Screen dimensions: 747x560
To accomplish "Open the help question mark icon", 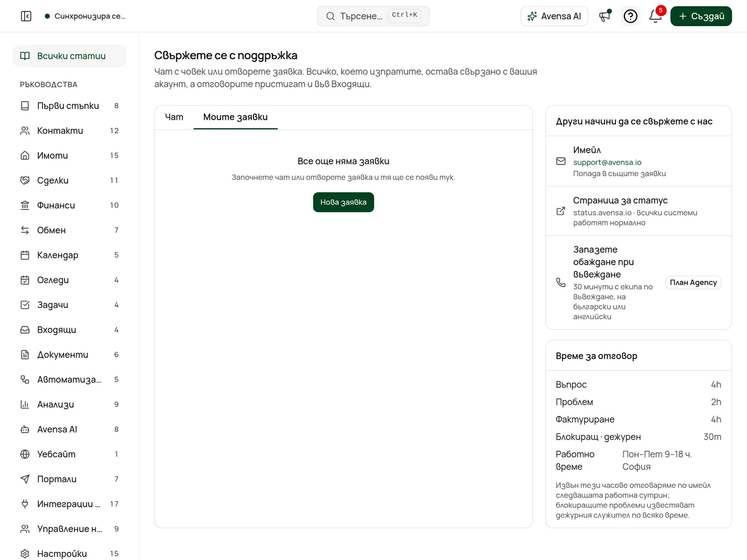I will pyautogui.click(x=630, y=16).
